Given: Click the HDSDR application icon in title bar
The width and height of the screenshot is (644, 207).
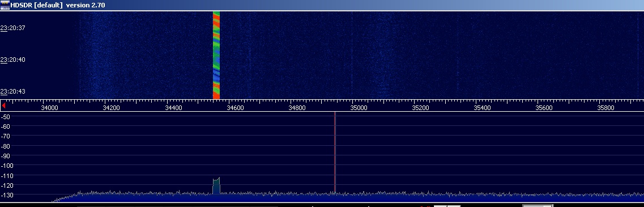Looking at the screenshot, I should [x=5, y=5].
